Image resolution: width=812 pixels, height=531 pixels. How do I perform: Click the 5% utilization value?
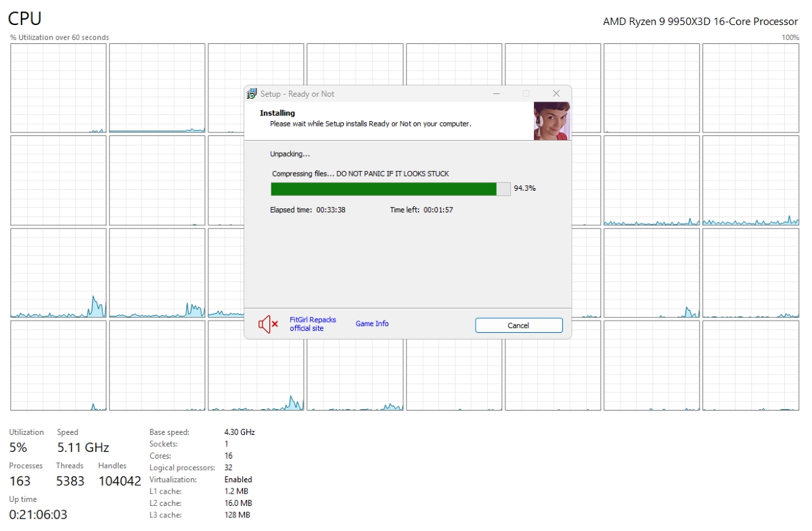pyautogui.click(x=18, y=447)
